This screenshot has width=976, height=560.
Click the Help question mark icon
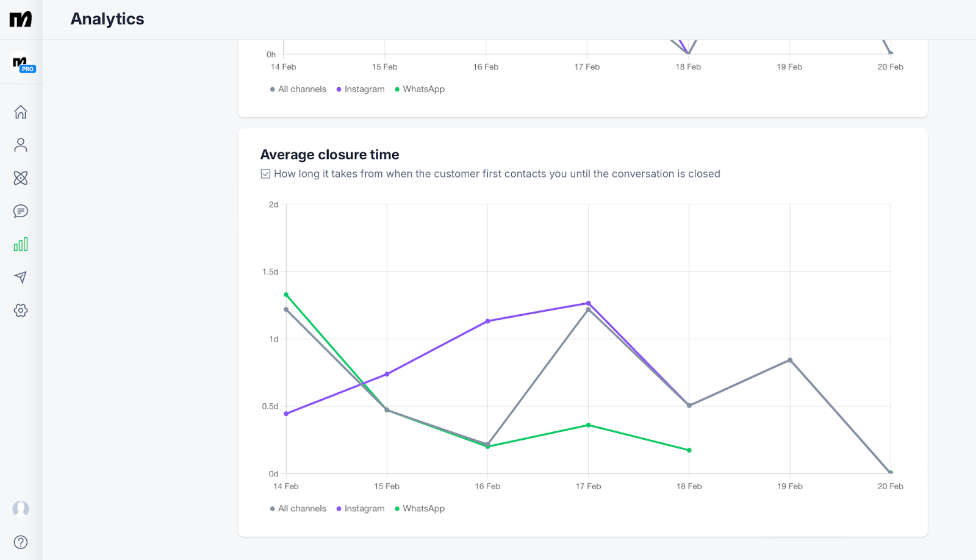click(x=21, y=542)
